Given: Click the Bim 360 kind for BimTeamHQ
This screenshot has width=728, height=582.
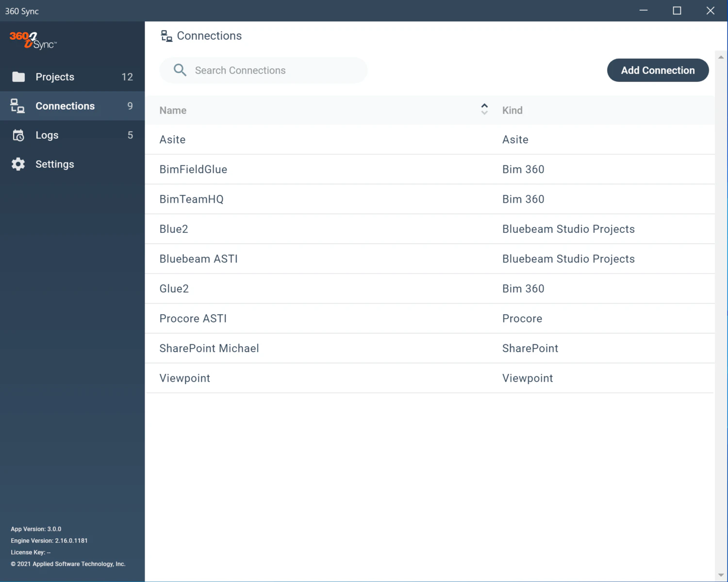Looking at the screenshot, I should 523,199.
